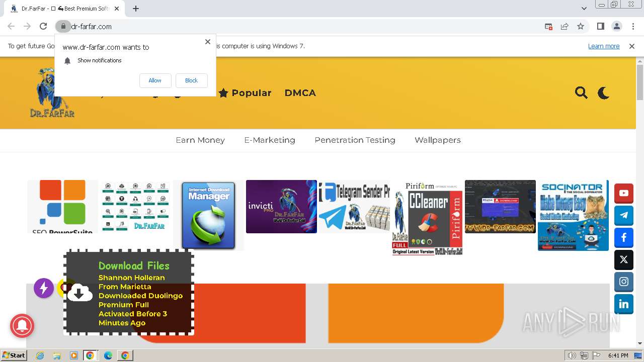Click the Dr.FarFar site logo
This screenshot has height=362, width=644.
coord(52,93)
